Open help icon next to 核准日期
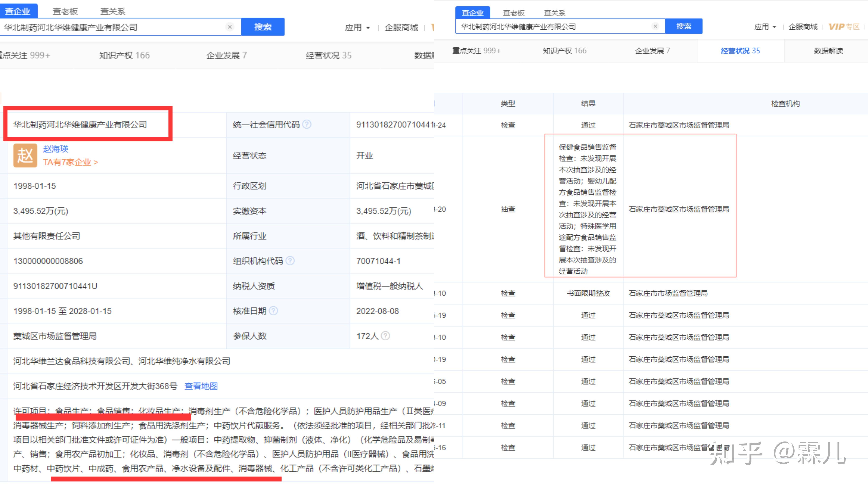 (x=274, y=311)
